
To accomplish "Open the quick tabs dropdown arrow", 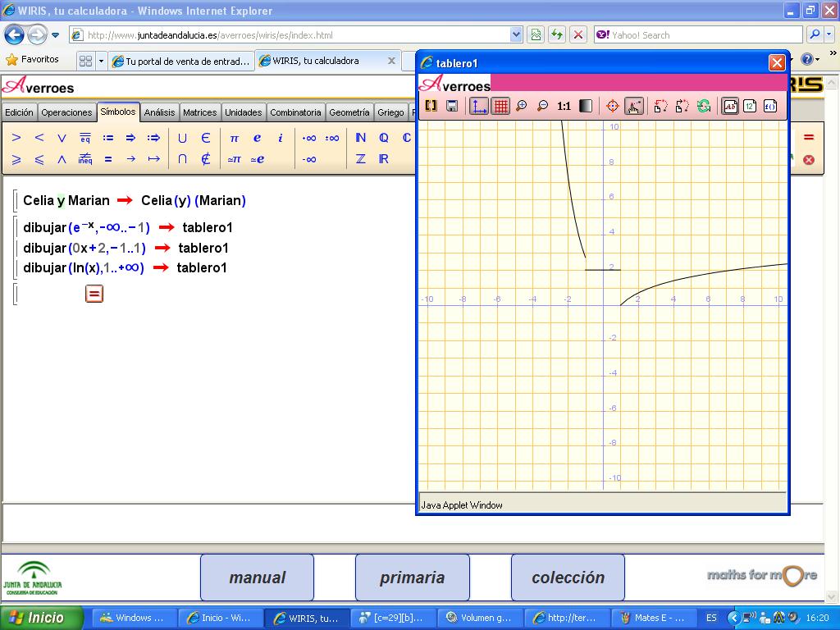I will point(101,61).
